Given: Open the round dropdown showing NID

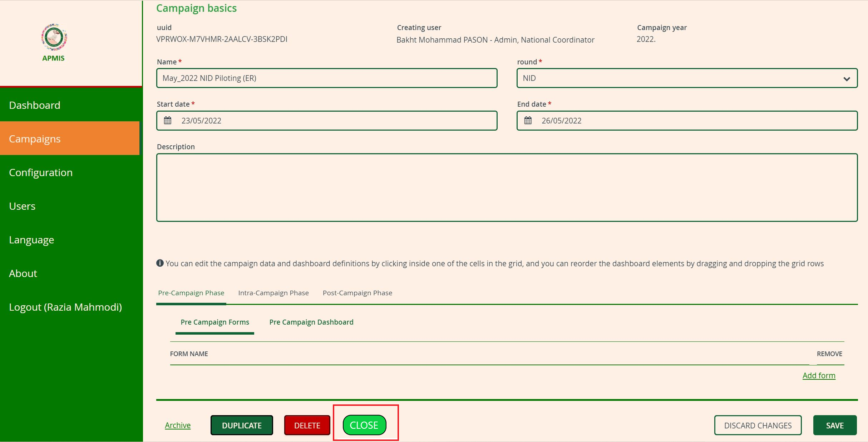Looking at the screenshot, I should (x=847, y=78).
